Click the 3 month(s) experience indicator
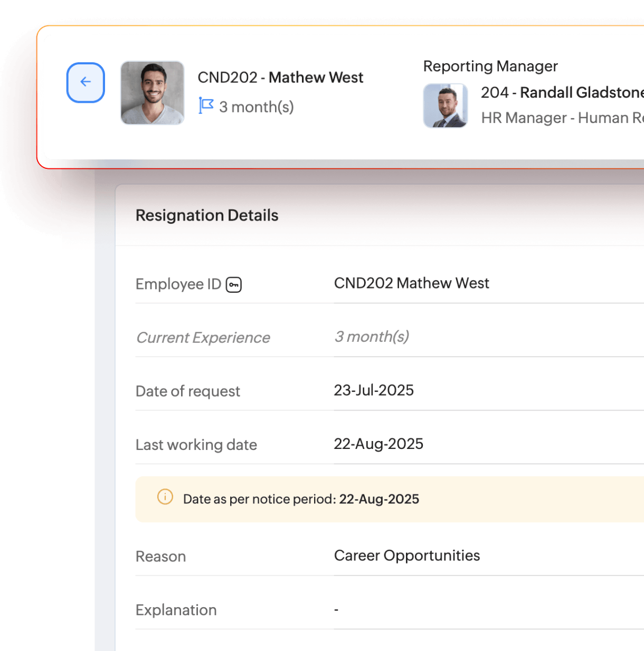This screenshot has width=644, height=651. (x=257, y=107)
